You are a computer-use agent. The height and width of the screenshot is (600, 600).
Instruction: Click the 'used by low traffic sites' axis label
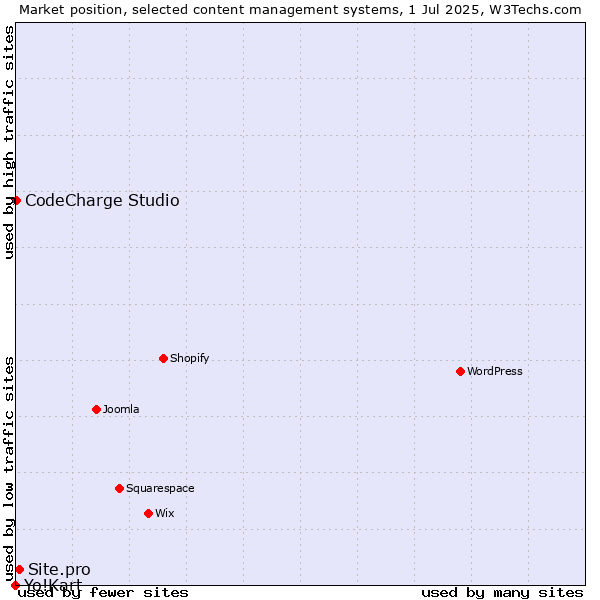coord(8,470)
